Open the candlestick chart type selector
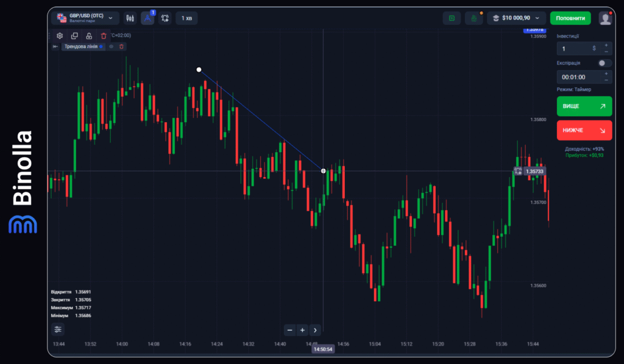 pyautogui.click(x=130, y=18)
